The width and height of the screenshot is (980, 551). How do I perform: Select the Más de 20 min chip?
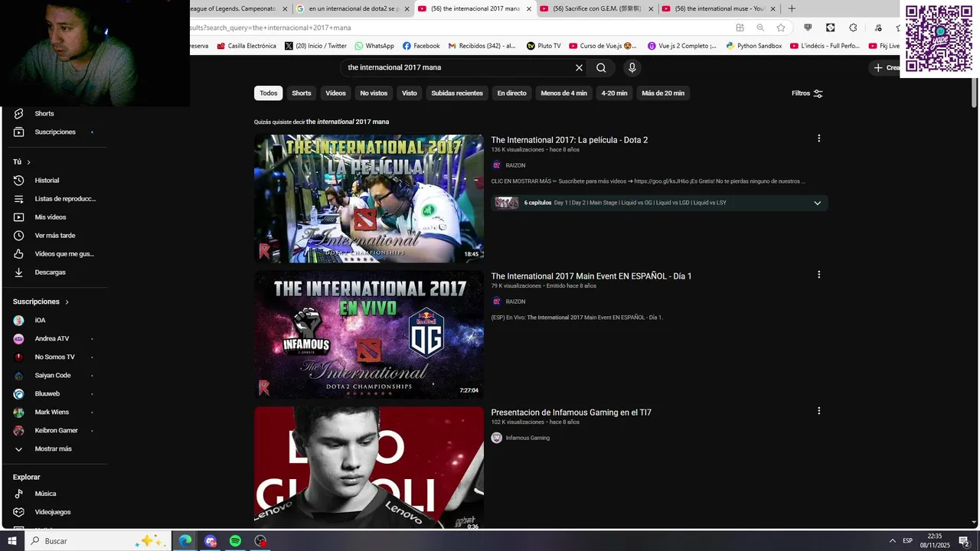click(663, 93)
